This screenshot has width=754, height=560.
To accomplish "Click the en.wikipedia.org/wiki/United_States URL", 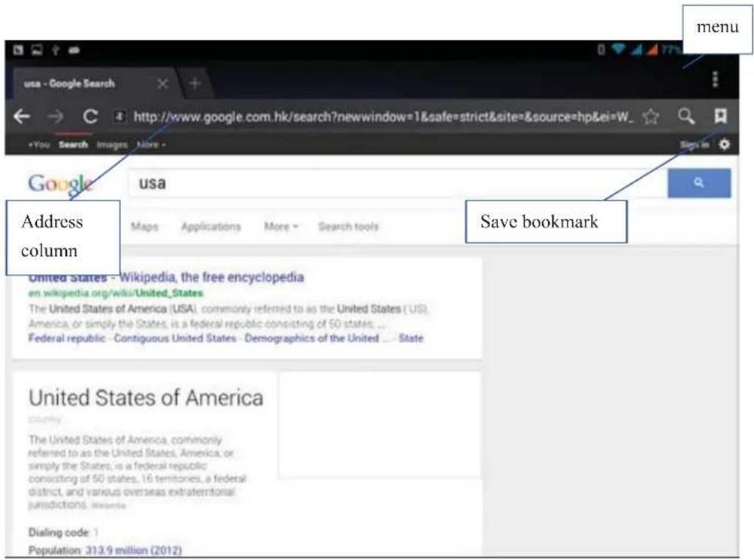I will click(115, 293).
